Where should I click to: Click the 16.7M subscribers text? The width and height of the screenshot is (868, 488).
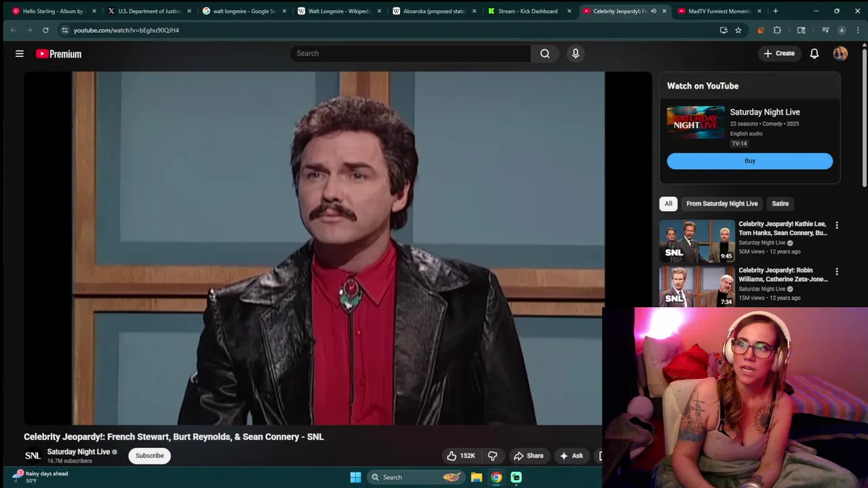69,461
